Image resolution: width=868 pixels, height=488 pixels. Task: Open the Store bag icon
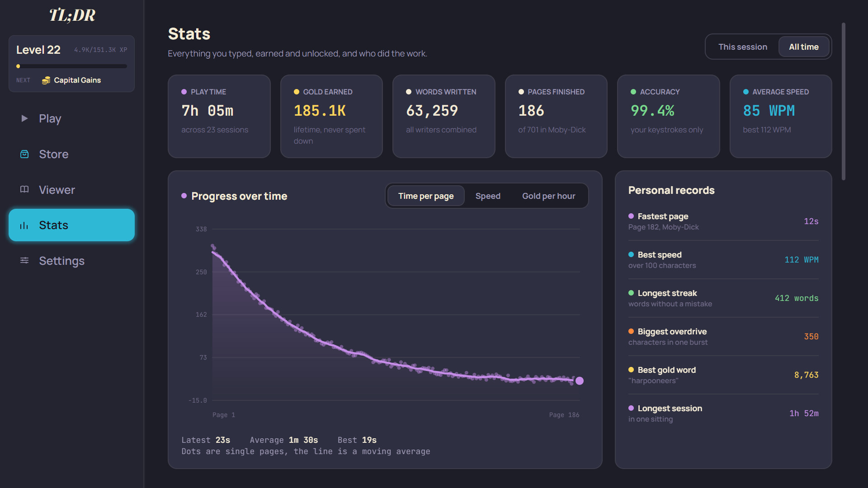24,154
